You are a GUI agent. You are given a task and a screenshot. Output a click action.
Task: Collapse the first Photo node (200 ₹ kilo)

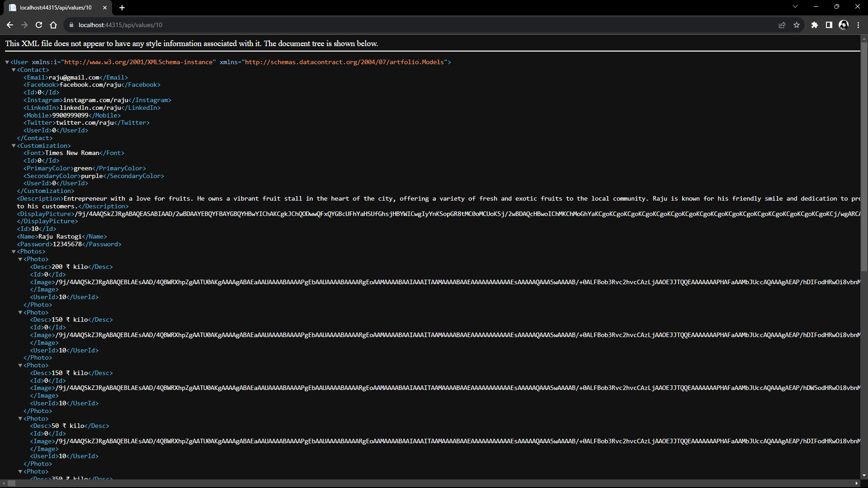[20, 259]
